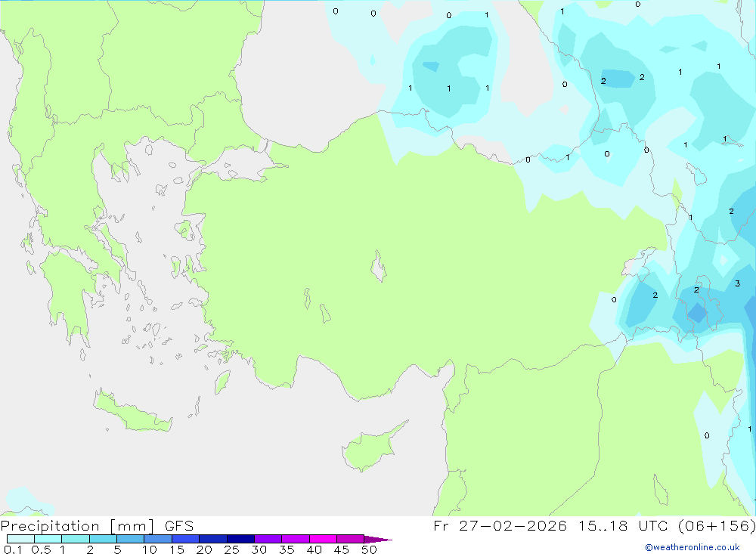Click the legend value '0.5'
This screenshot has height=554, width=756.
point(41,549)
